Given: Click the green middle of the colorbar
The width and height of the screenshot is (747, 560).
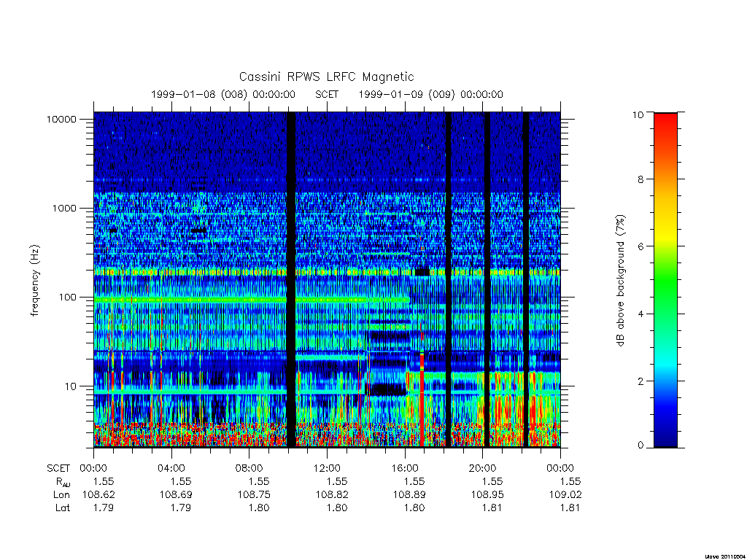Looking at the screenshot, I should (x=665, y=281).
